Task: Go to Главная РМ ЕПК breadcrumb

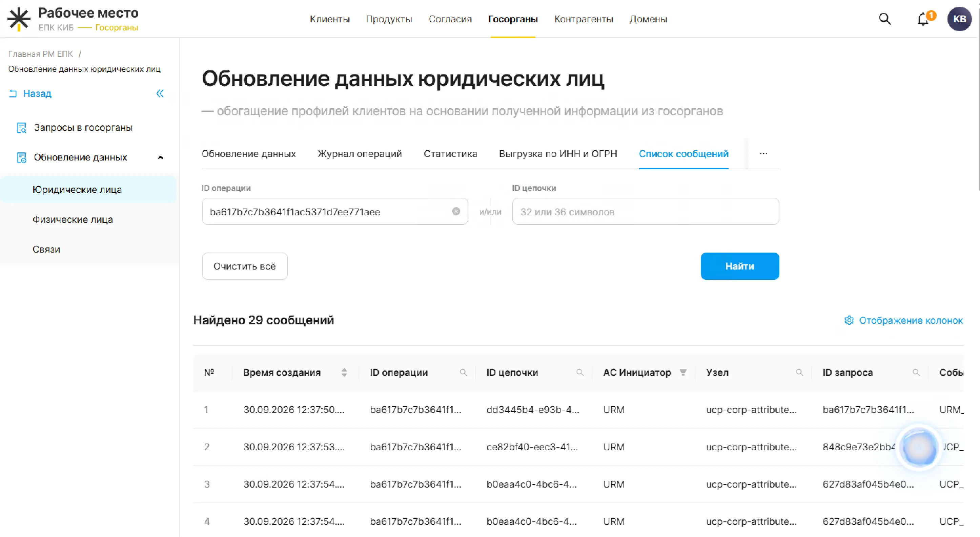Action: (40, 54)
